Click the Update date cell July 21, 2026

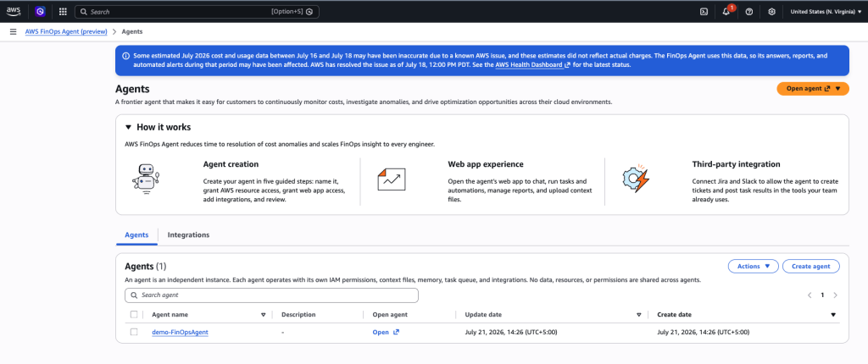(511, 333)
